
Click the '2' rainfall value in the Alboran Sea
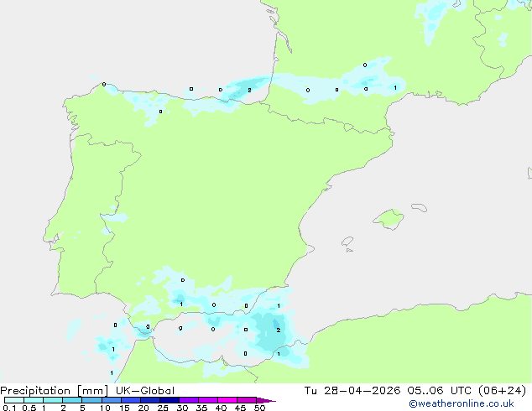point(279,330)
